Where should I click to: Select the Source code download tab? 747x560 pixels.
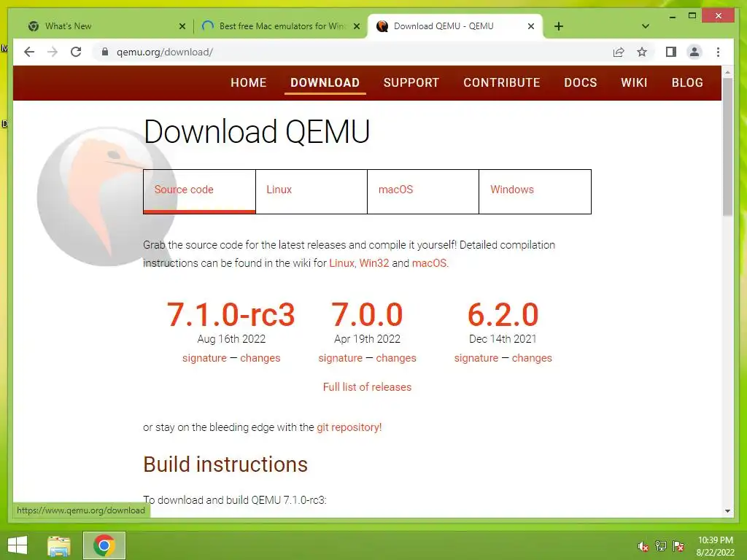(x=199, y=192)
